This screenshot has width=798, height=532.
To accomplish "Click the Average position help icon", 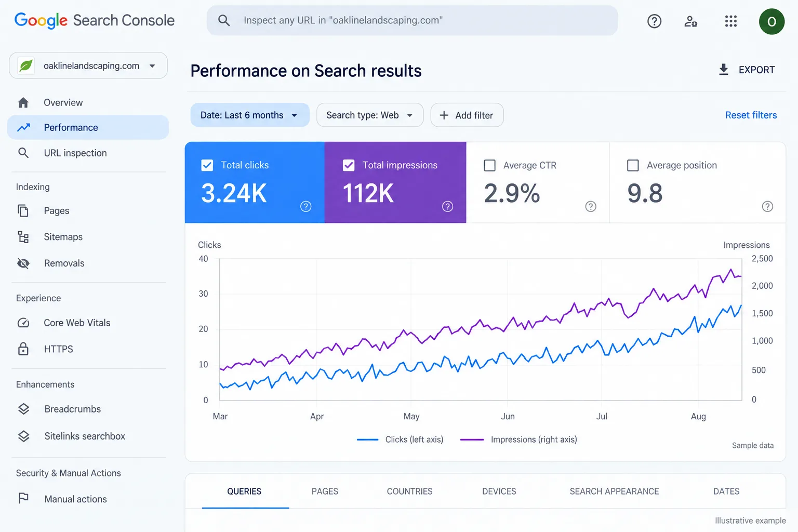I will coord(767,206).
